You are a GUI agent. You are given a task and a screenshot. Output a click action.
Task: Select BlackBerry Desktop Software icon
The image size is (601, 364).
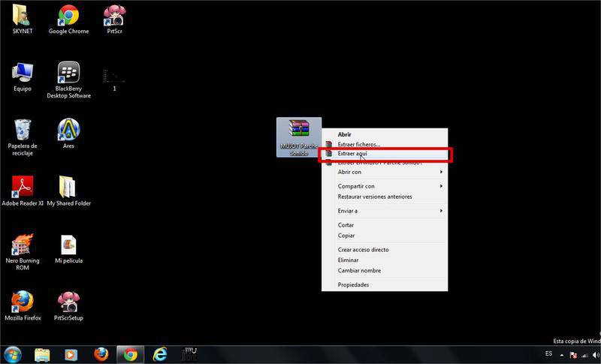pyautogui.click(x=68, y=74)
